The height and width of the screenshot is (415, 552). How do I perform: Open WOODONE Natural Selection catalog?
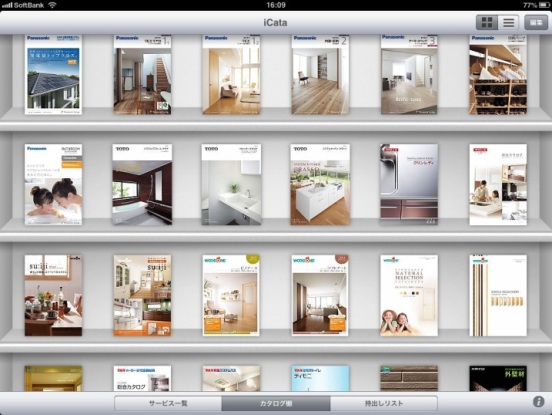(x=409, y=295)
